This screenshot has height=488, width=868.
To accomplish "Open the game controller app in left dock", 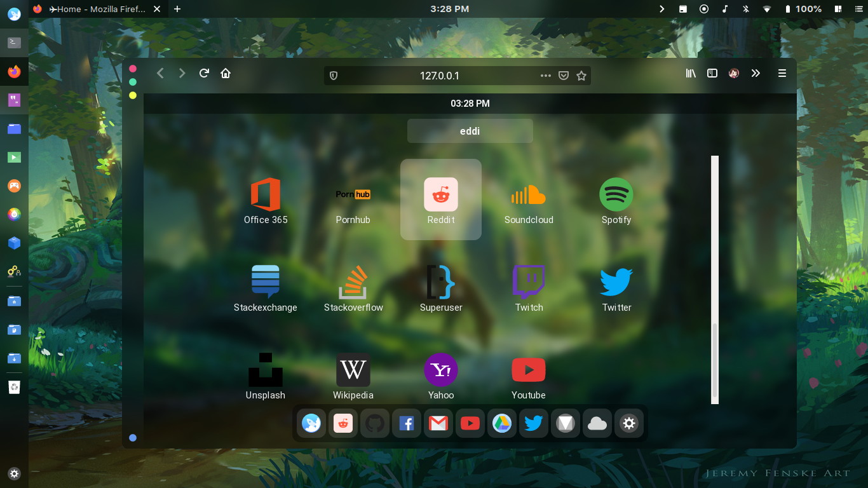I will 14,186.
